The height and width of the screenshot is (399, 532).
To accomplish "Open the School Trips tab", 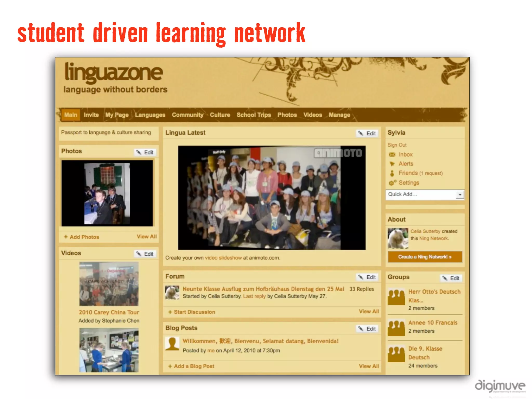I will tap(254, 115).
